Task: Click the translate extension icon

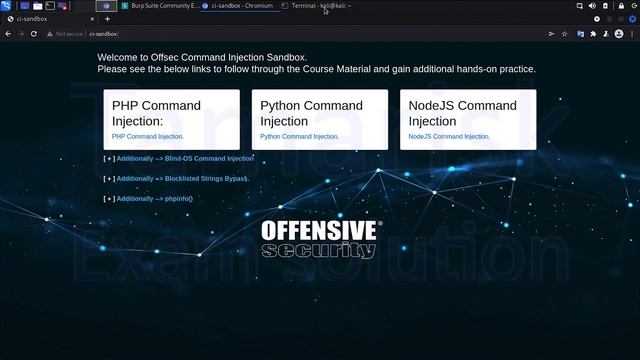Action: coord(580,34)
